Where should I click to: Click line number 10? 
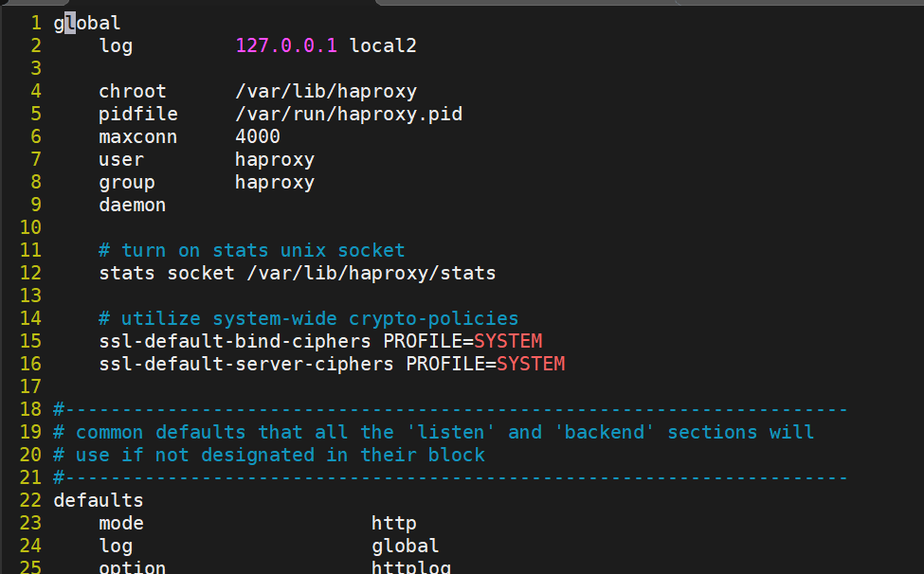(30, 227)
